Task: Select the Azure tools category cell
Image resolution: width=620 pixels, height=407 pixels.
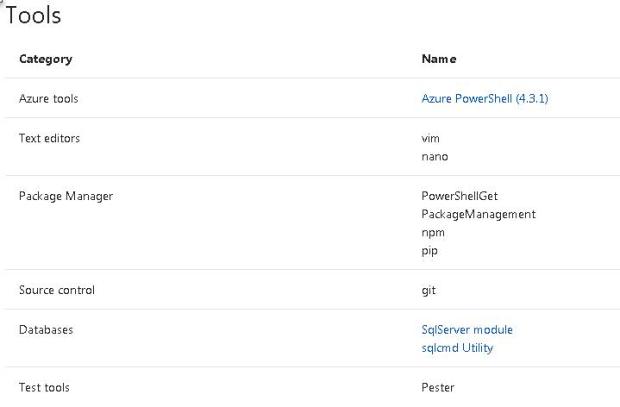Action: pyautogui.click(x=48, y=99)
